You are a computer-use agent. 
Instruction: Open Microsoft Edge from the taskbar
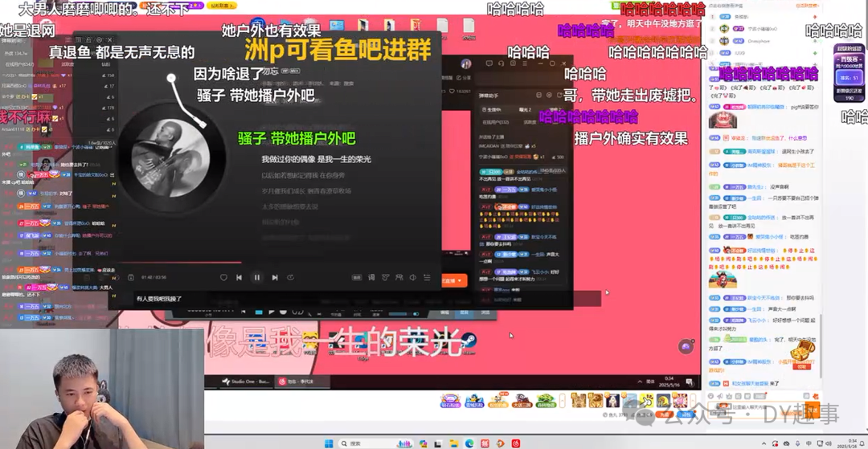469,443
